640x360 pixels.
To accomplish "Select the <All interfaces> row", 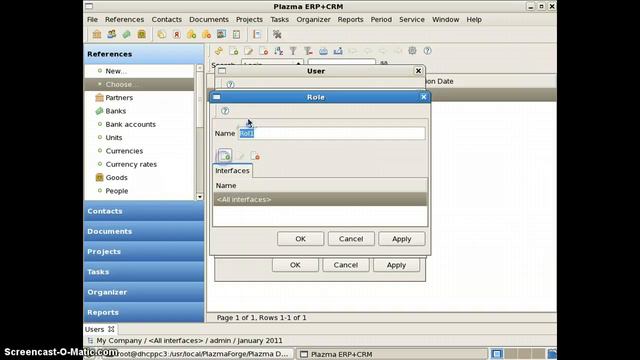I will click(x=320, y=199).
